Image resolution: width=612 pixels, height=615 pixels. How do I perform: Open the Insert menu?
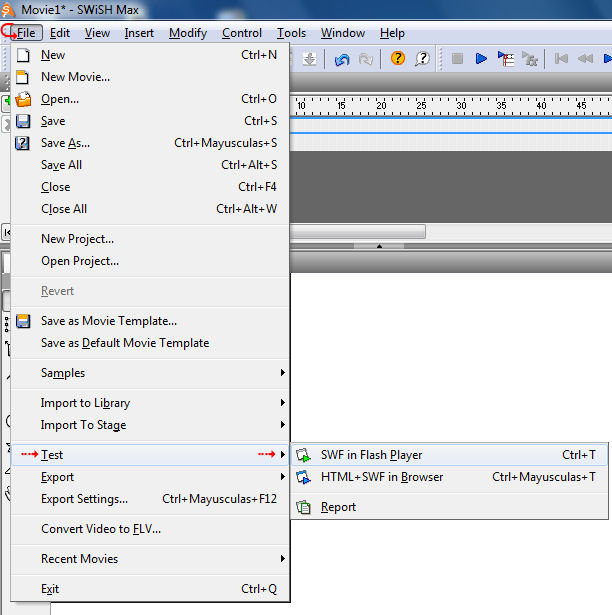click(139, 33)
